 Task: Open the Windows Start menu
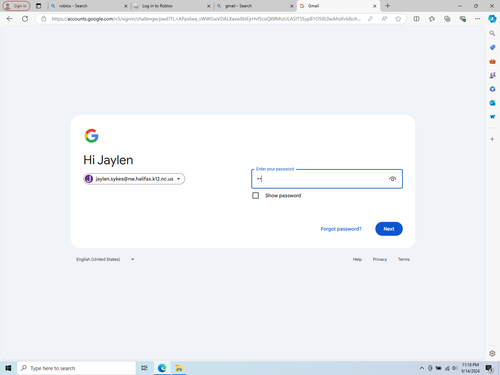(x=8, y=368)
